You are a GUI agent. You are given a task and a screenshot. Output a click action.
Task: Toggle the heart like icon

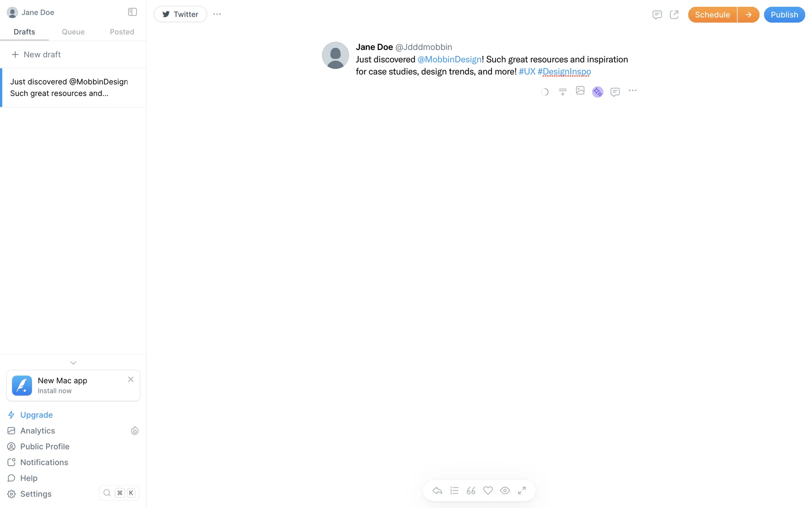(488, 491)
